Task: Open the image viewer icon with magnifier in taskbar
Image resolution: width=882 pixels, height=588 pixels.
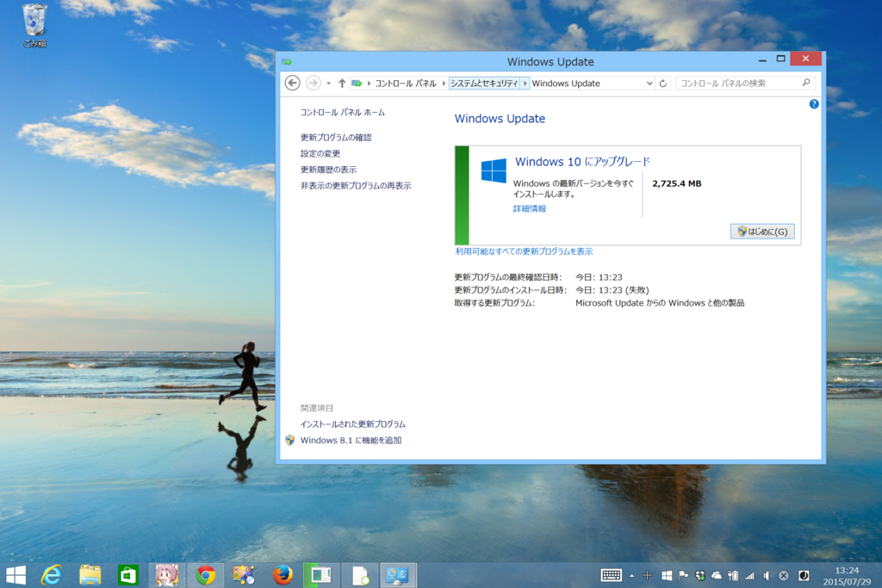Action: click(x=244, y=575)
